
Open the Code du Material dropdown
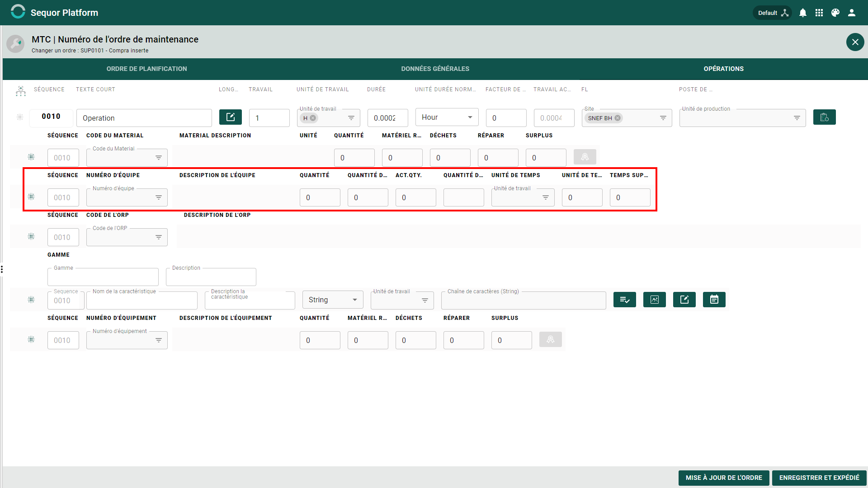(159, 158)
